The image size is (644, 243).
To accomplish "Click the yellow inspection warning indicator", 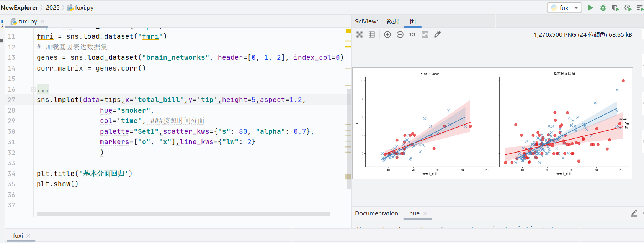I will pyautogui.click(x=348, y=31).
